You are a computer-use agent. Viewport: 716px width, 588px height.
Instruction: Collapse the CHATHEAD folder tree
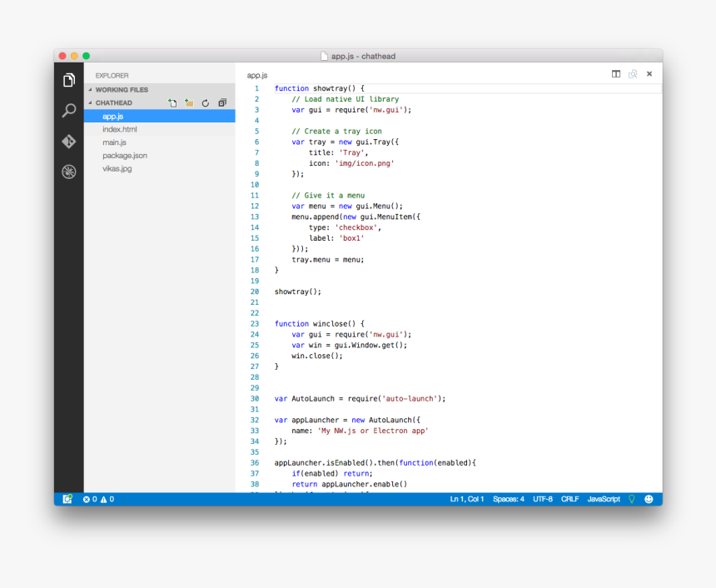[92, 103]
